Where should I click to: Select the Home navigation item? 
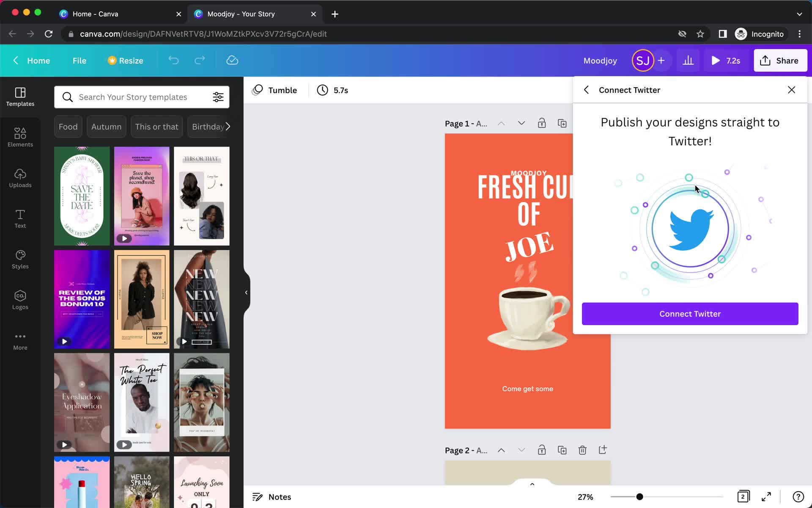click(38, 60)
